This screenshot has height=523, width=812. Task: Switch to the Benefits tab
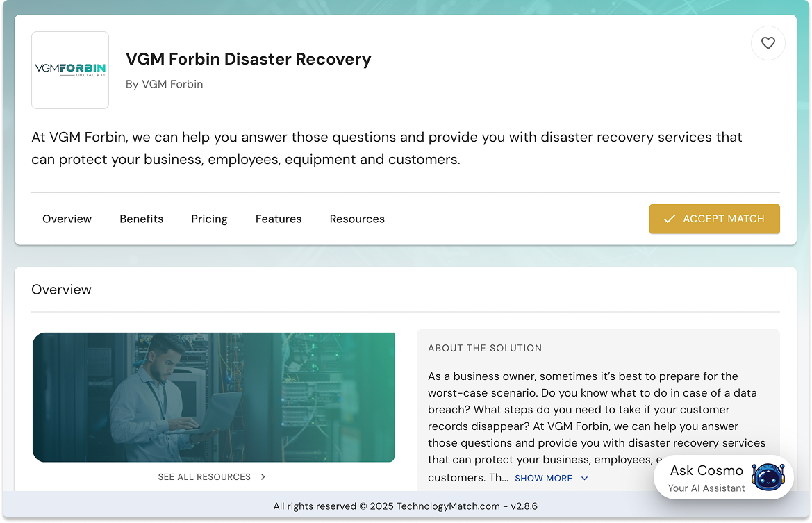tap(142, 219)
